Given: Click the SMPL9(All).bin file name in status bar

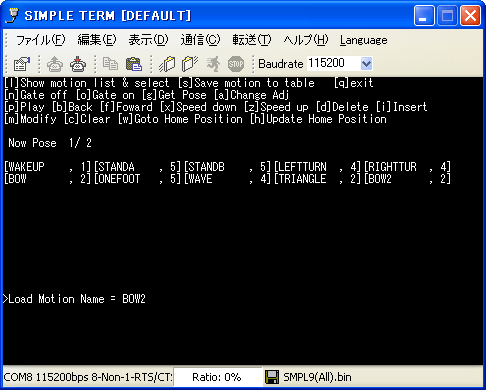Looking at the screenshot, I should [x=317, y=377].
